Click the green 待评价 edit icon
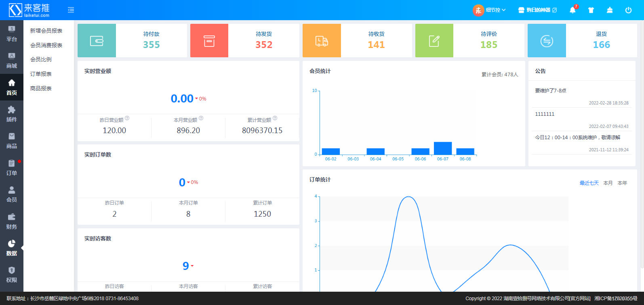This screenshot has width=644, height=305. pos(434,41)
